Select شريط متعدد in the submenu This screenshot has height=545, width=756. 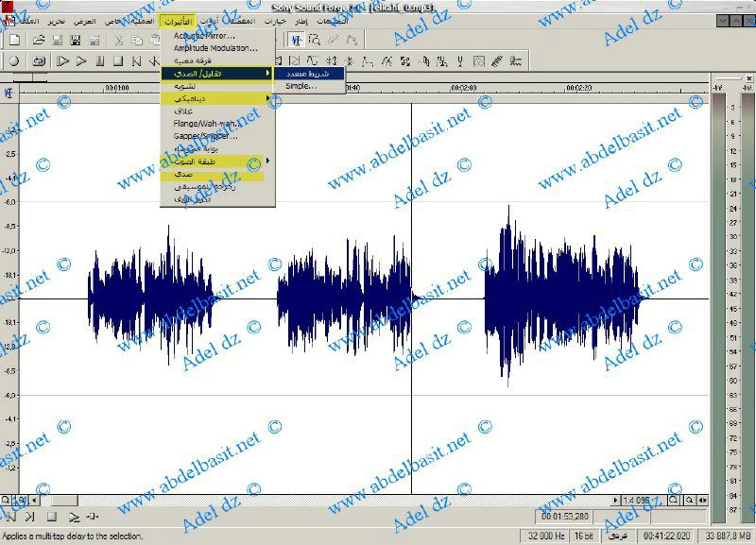(309, 74)
